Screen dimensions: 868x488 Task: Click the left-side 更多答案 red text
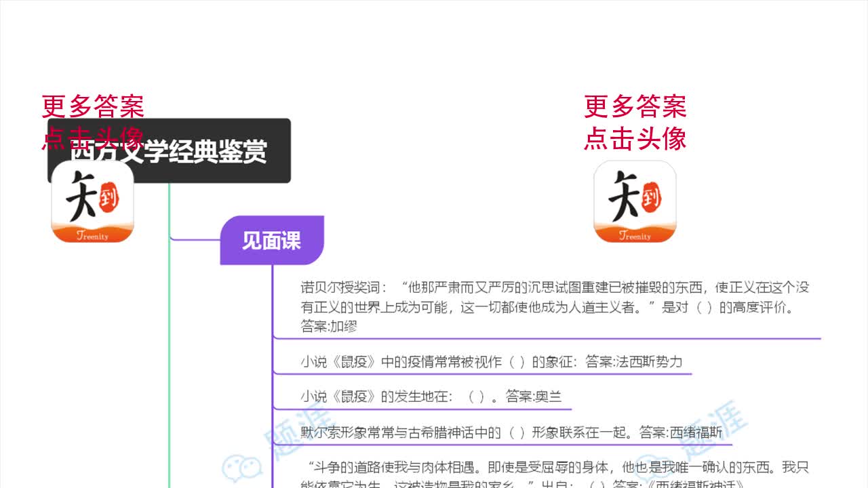93,107
